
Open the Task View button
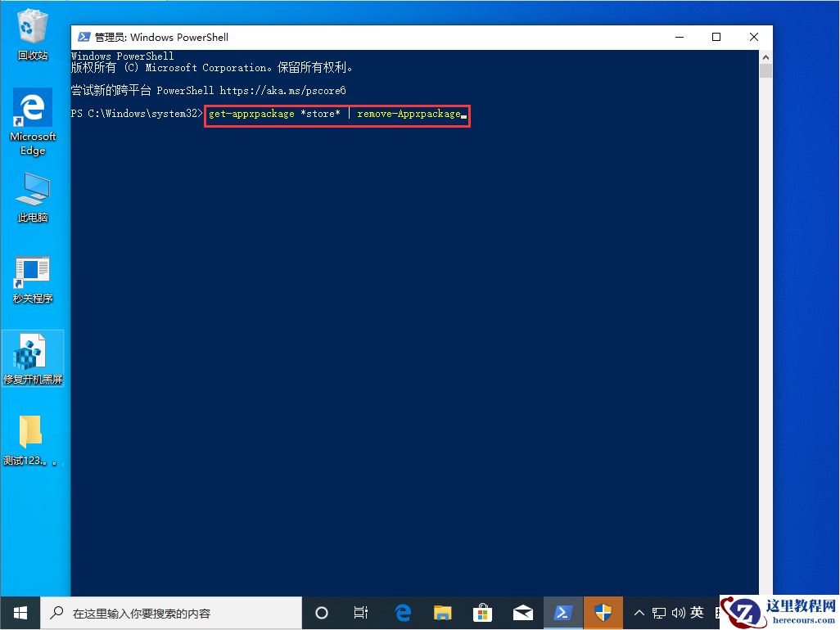tap(361, 612)
